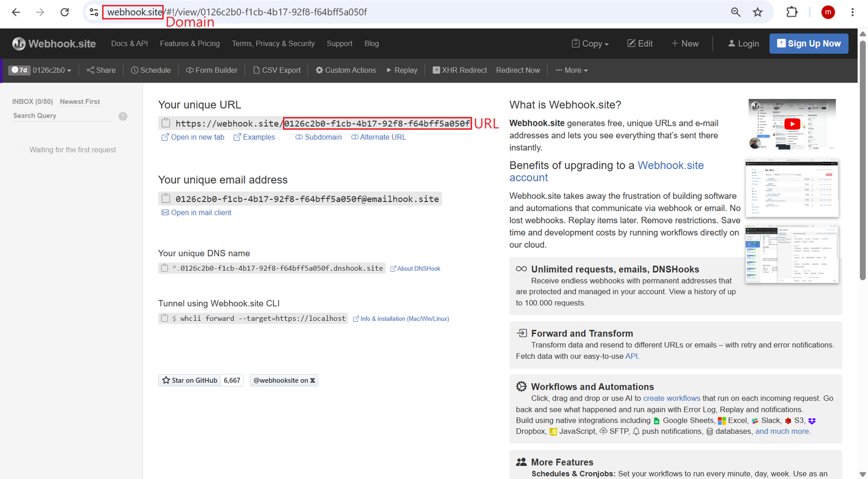Open the Copy dropdown in the header
Image resolution: width=868 pixels, height=479 pixels.
tap(590, 43)
